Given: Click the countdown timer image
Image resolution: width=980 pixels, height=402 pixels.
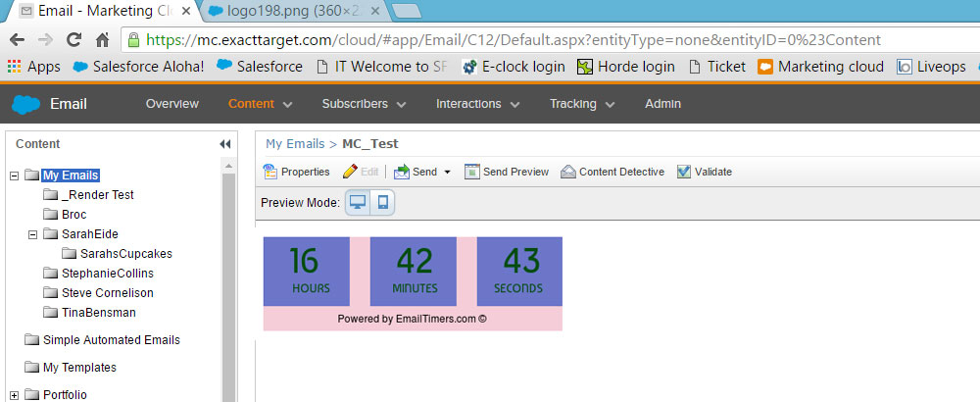Looking at the screenshot, I should click(413, 283).
